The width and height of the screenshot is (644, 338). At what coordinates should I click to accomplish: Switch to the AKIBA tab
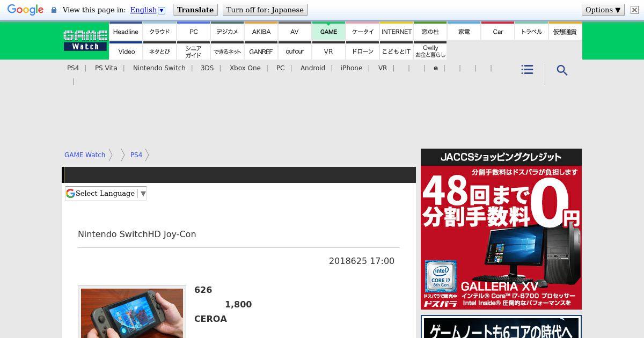[261, 32]
